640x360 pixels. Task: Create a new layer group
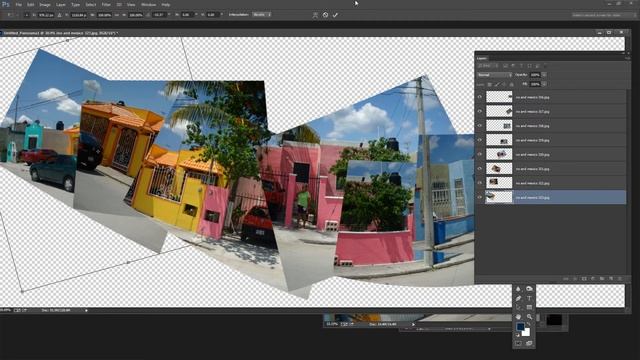click(x=602, y=278)
